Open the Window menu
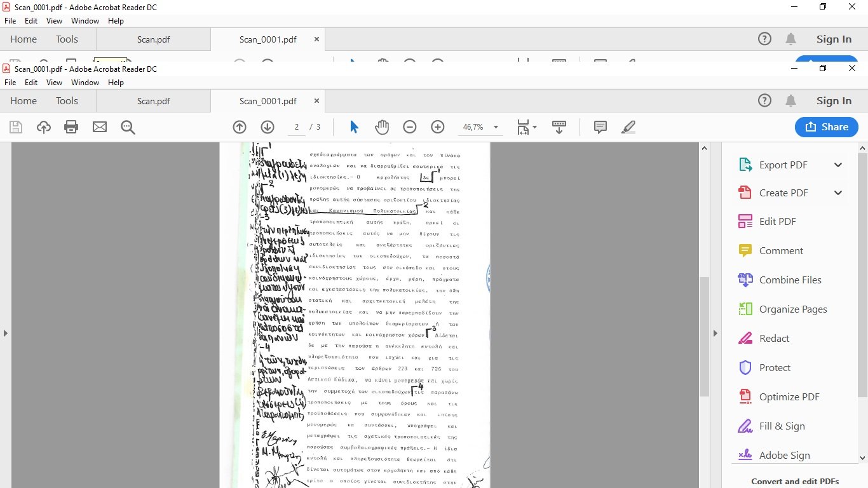 [85, 83]
